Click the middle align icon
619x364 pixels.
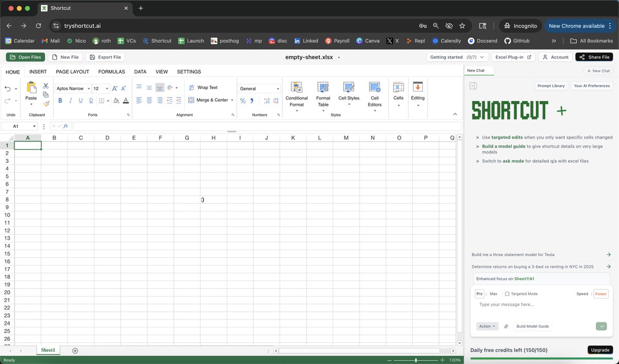pos(149,88)
